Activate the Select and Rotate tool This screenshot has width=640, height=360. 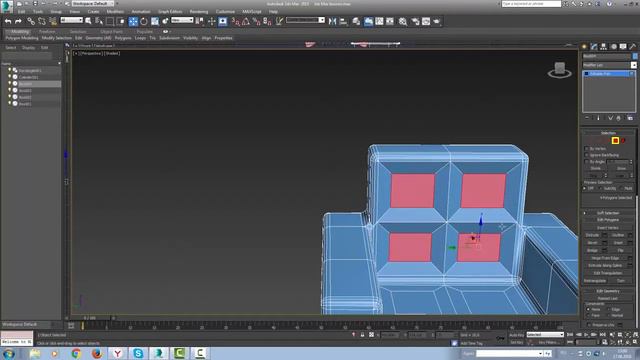point(144,21)
